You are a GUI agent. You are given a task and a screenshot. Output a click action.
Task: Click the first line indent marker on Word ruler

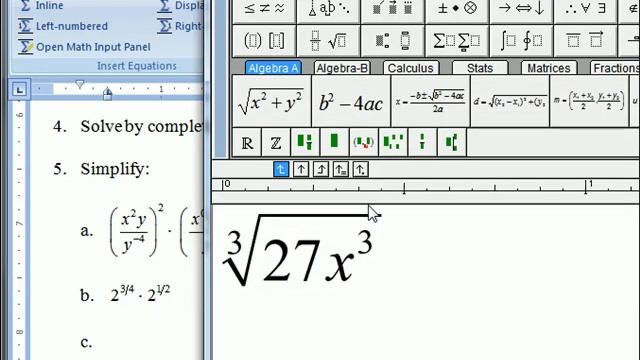[80, 84]
